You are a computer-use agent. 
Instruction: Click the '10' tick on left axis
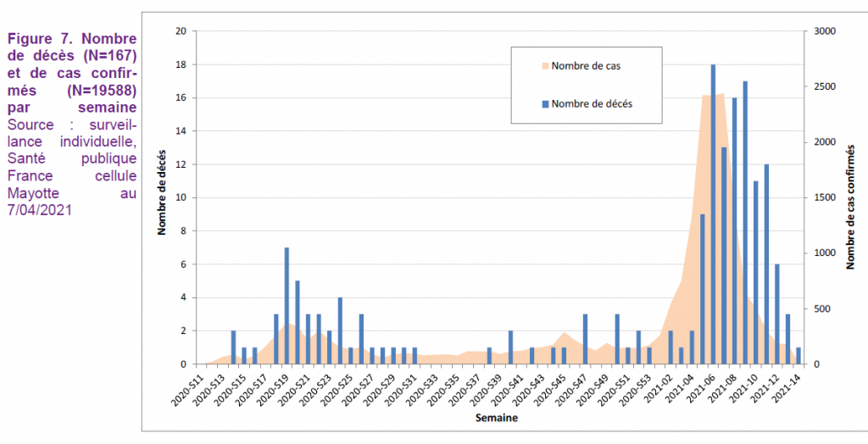point(180,197)
